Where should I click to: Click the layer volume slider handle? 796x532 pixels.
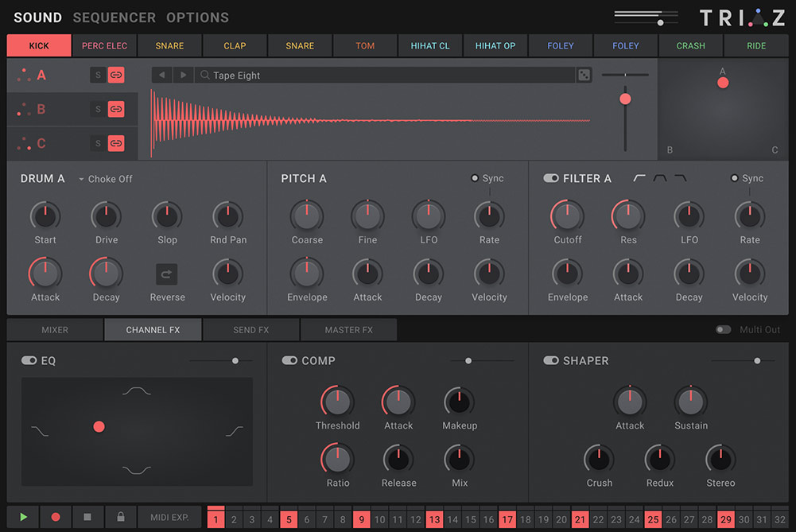[625, 99]
